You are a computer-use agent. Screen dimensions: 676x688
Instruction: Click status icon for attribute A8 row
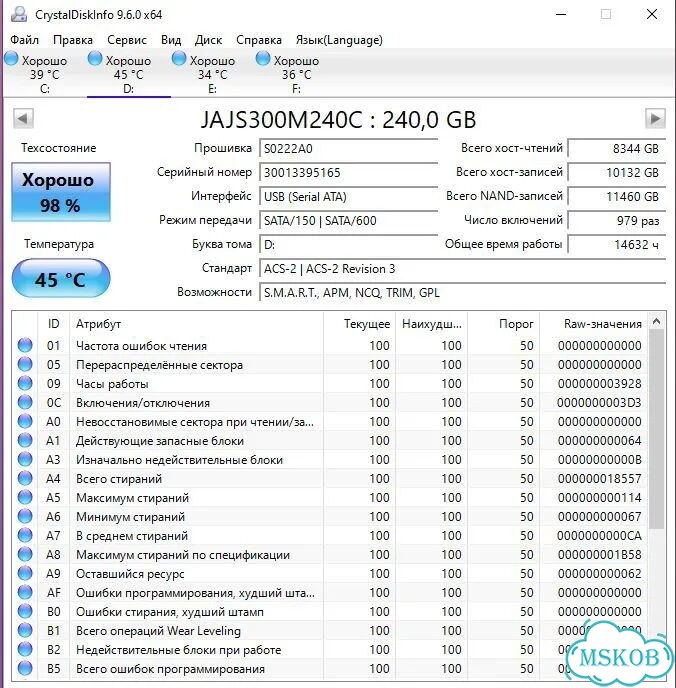(25, 555)
